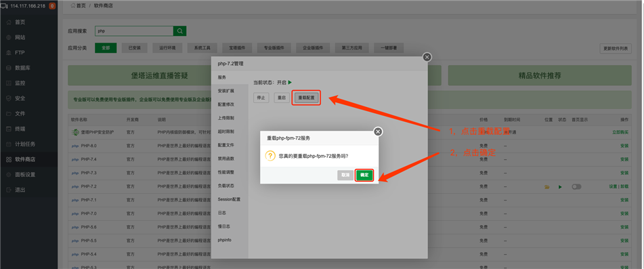Toggle PHP-7.2 首页显示 switch

(x=577, y=187)
